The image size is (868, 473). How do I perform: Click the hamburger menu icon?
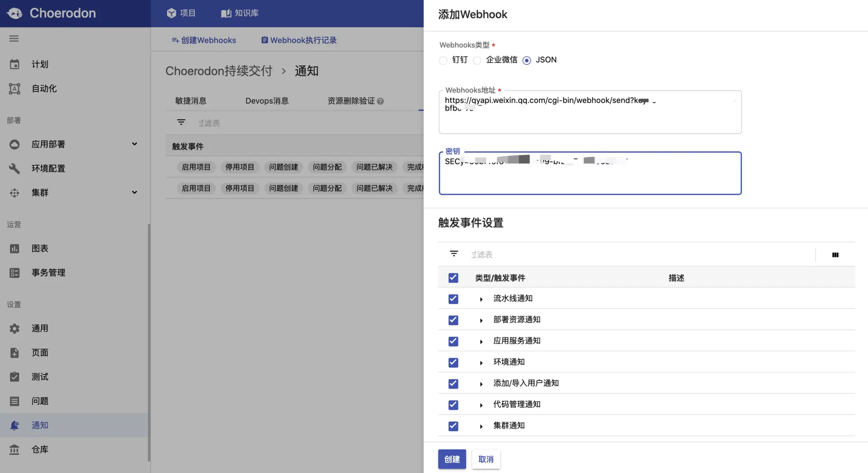[14, 38]
